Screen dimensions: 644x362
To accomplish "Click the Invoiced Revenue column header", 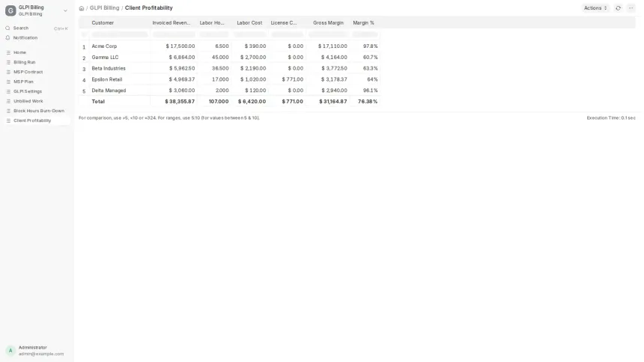I will click(x=174, y=23).
